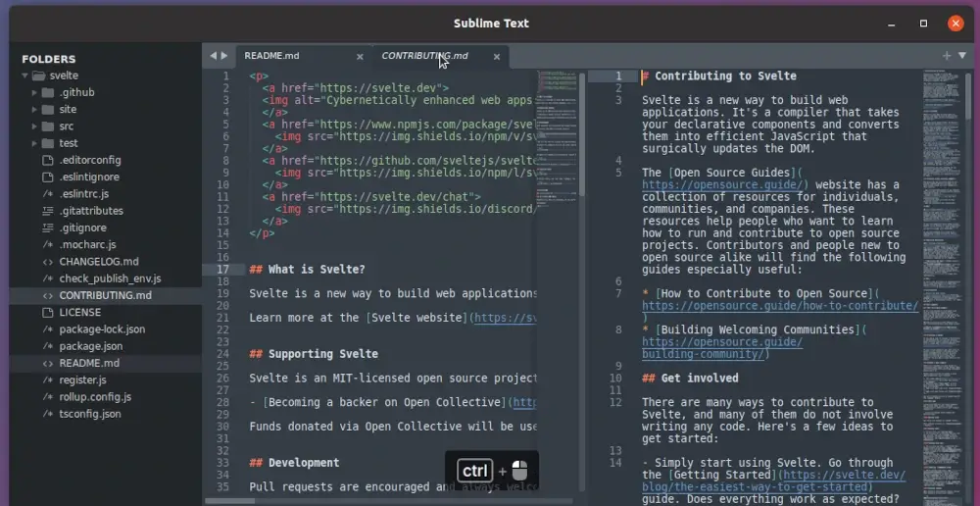Screen dimensions: 980x506
Task: Open CHANGELOG.md from the sidebar
Action: pos(99,262)
